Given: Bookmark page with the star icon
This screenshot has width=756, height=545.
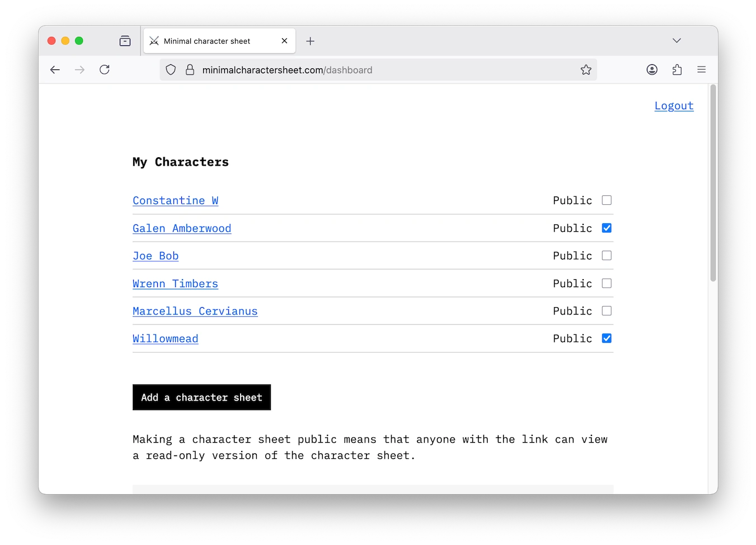Looking at the screenshot, I should click(586, 70).
